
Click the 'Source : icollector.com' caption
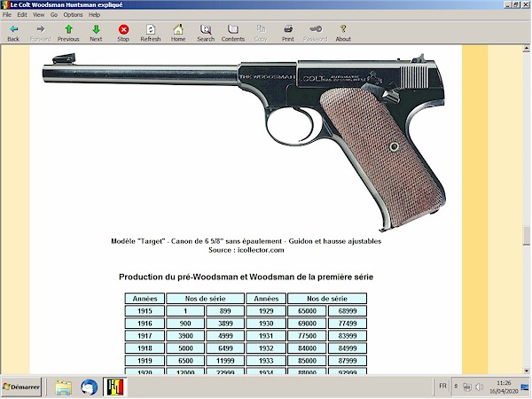[x=246, y=250]
